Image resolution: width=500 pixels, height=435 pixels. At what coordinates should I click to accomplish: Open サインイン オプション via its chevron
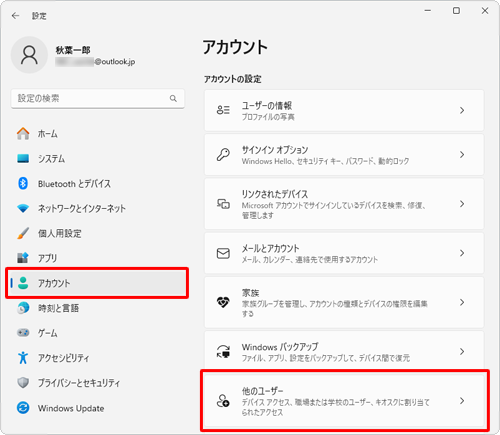462,155
